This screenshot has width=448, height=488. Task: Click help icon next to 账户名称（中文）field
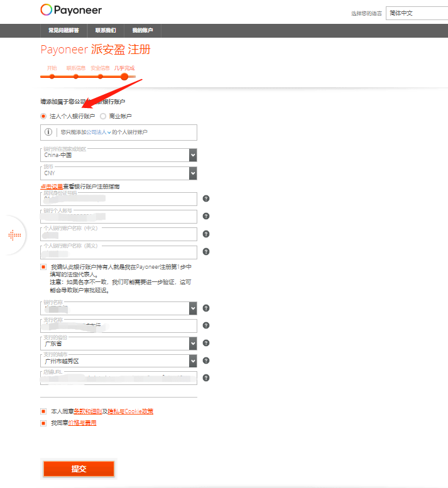[206, 234]
